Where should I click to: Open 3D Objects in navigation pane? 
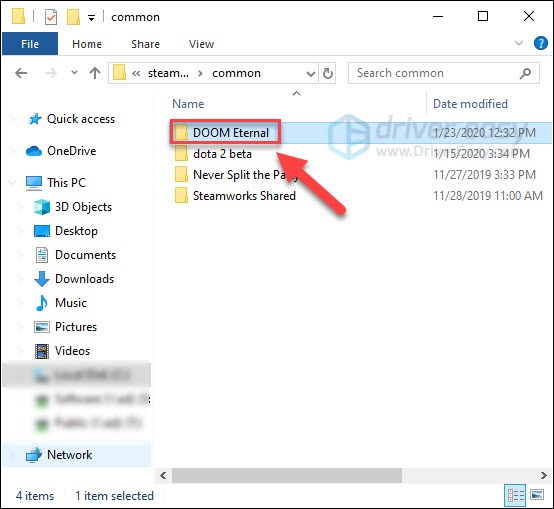point(83,207)
